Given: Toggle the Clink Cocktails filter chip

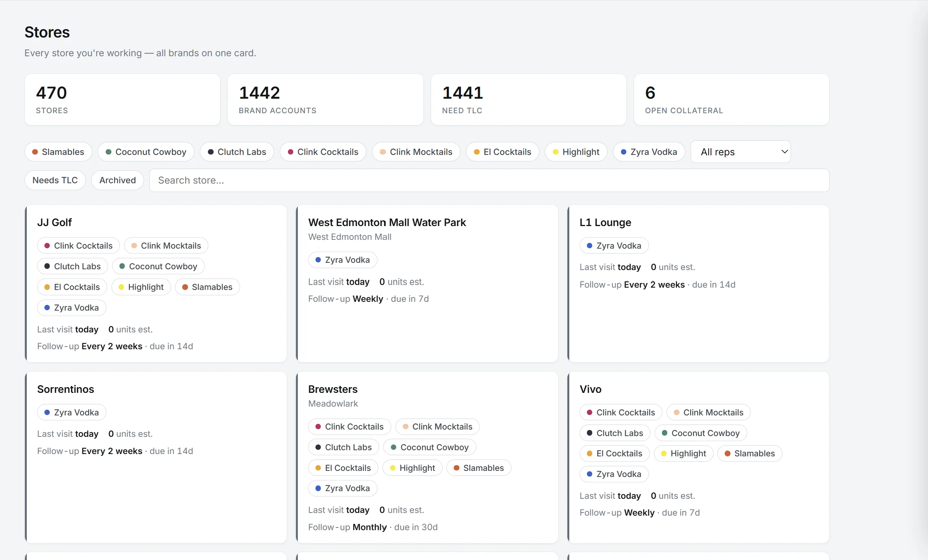Looking at the screenshot, I should [323, 152].
